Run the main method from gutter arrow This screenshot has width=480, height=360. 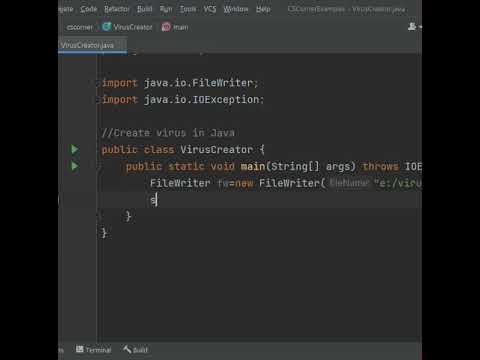coord(74,166)
